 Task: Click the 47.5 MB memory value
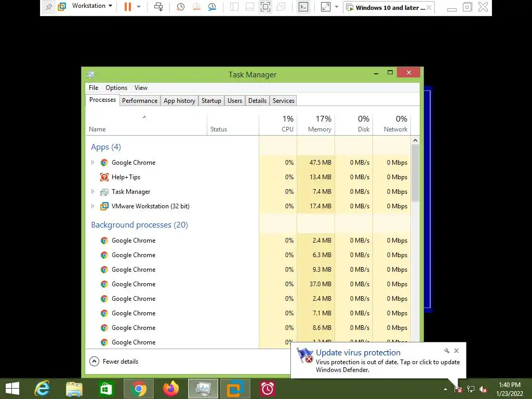(x=320, y=163)
